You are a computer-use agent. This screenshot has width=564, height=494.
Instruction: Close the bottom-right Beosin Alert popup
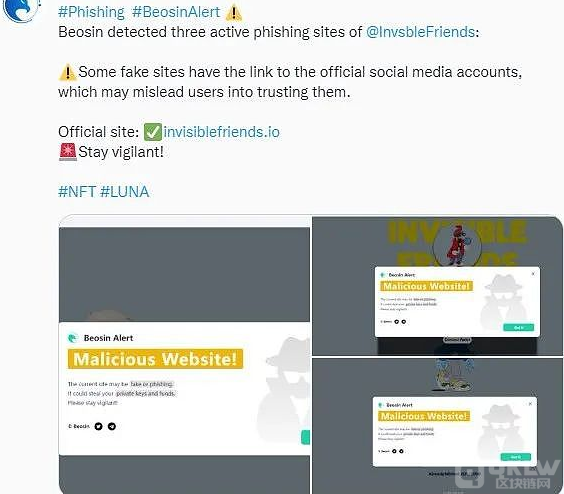click(530, 404)
